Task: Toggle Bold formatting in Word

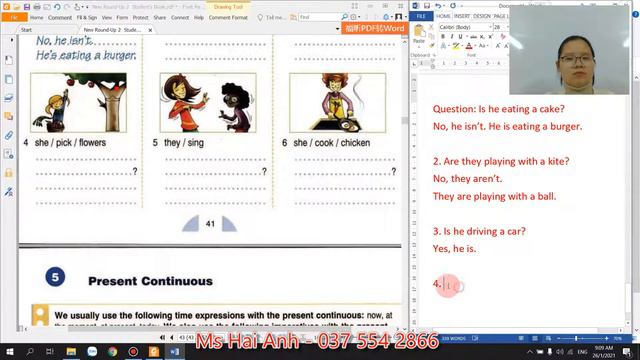Action: pos(443,37)
